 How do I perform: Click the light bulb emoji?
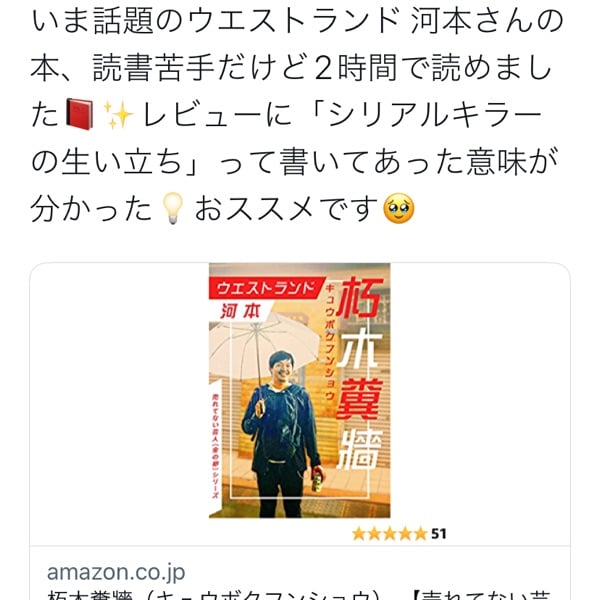tap(173, 208)
